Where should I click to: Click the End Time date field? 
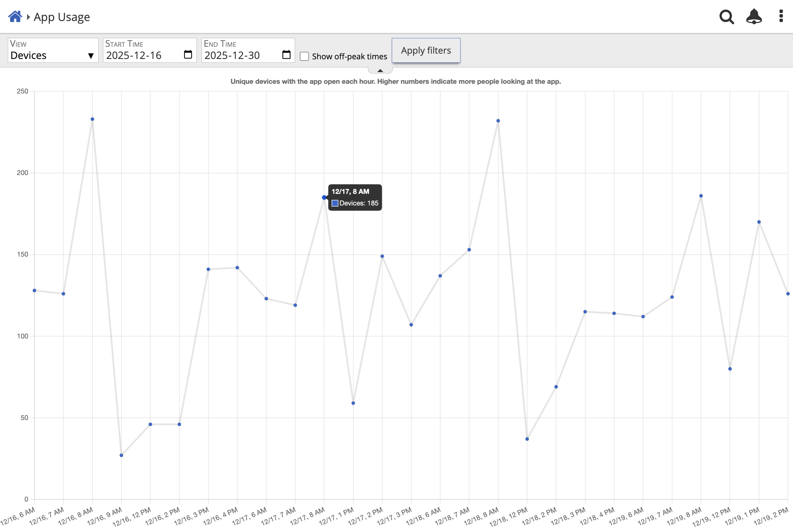point(241,55)
